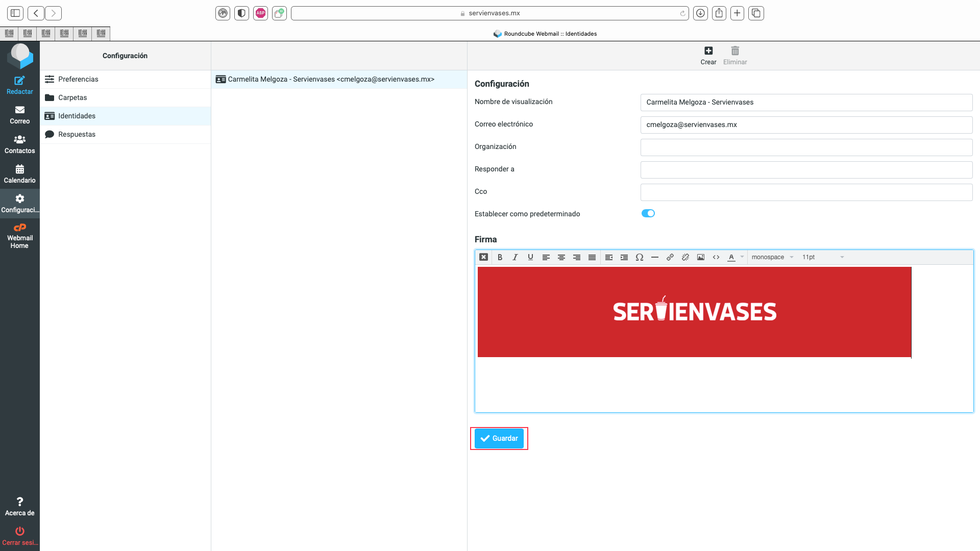The image size is (980, 551).
Task: Align signature text left
Action: tap(546, 257)
